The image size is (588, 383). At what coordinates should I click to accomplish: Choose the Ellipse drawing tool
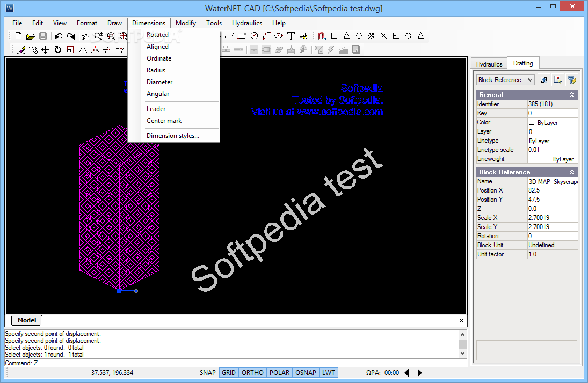[x=279, y=36]
